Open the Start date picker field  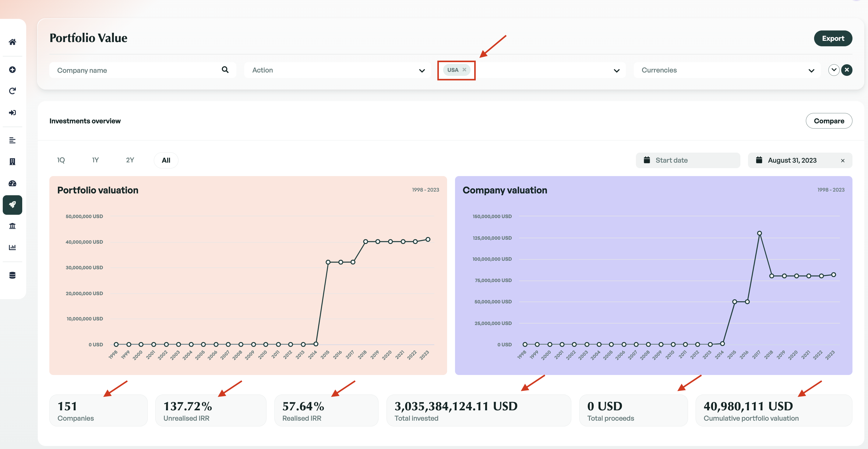click(688, 161)
